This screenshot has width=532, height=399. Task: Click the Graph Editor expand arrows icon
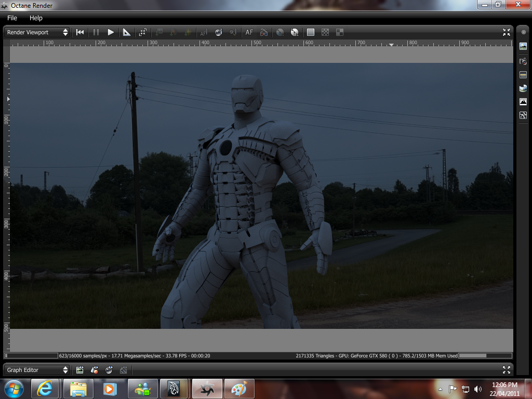tap(506, 370)
